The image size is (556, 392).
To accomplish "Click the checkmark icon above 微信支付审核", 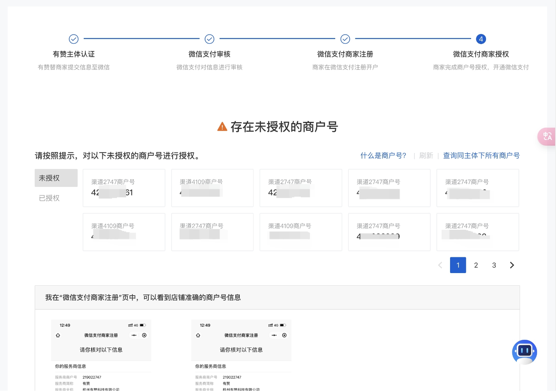I will click(209, 39).
